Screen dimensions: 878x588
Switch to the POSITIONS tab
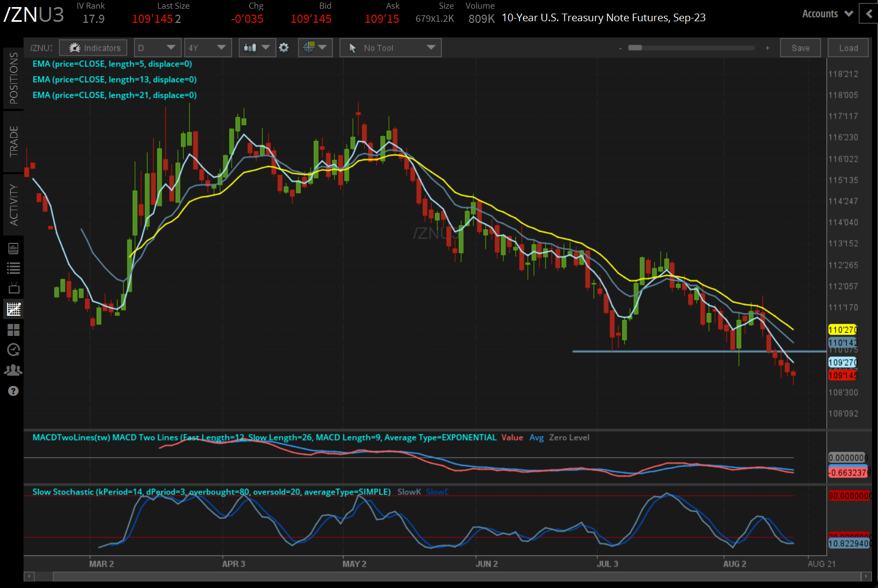pos(13,78)
